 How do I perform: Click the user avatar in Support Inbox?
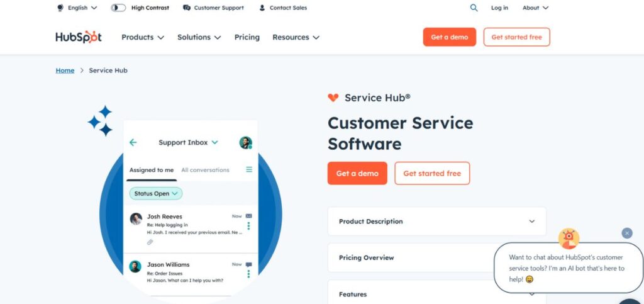click(245, 142)
